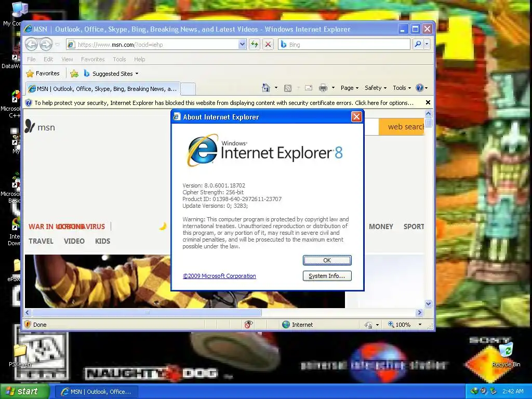This screenshot has height=399, width=532.
Task: Click the Stop loading X icon
Action: [x=268, y=44]
